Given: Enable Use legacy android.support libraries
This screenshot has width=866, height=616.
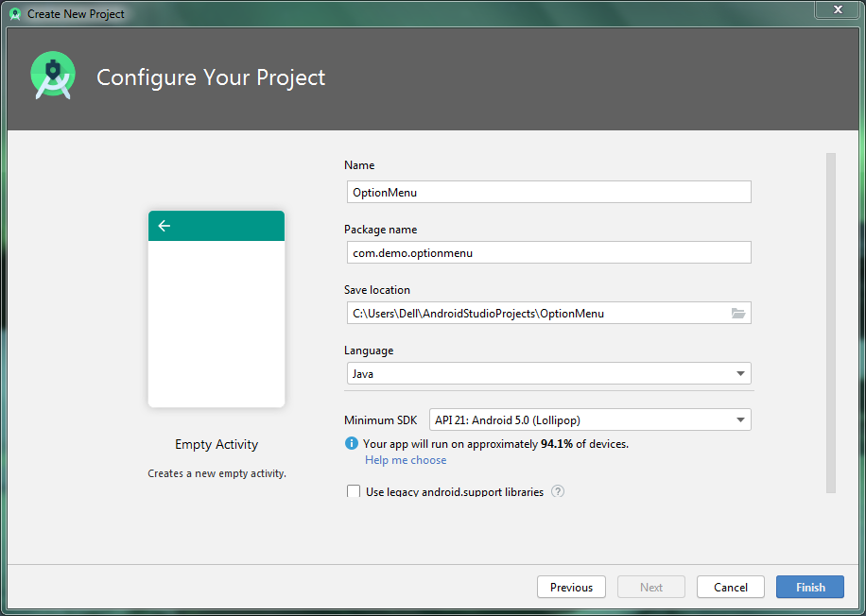Looking at the screenshot, I should [x=353, y=491].
